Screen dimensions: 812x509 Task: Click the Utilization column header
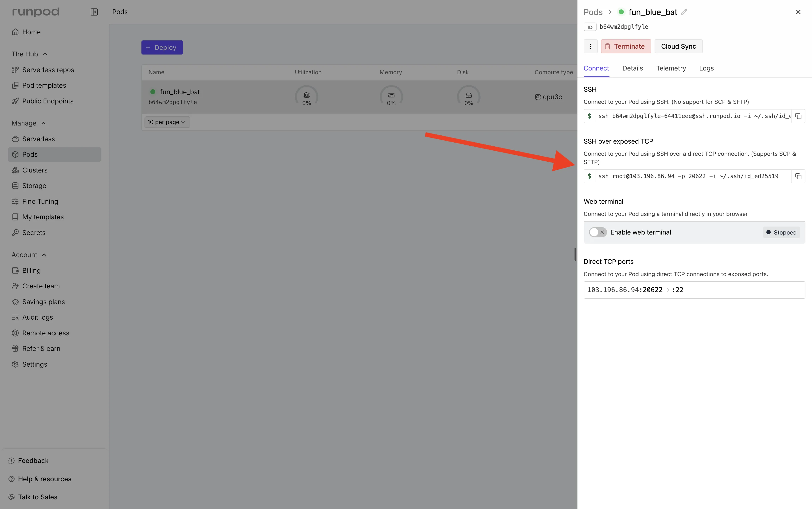coord(308,72)
